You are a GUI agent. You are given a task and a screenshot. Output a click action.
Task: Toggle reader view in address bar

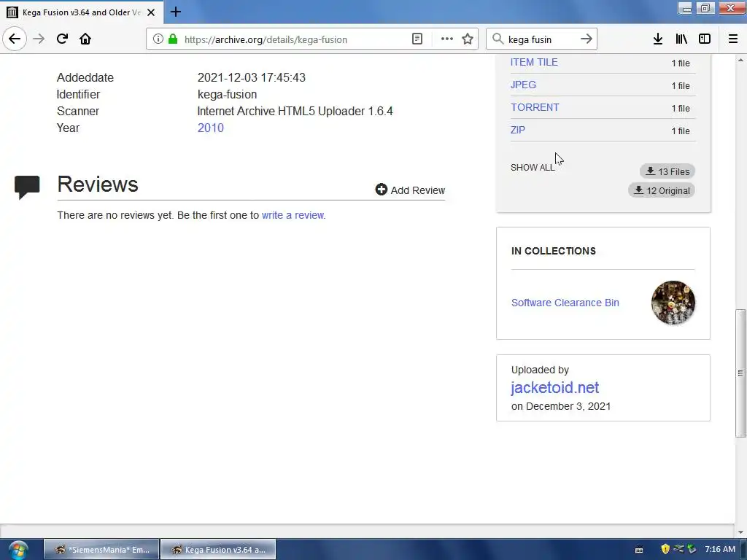417,39
